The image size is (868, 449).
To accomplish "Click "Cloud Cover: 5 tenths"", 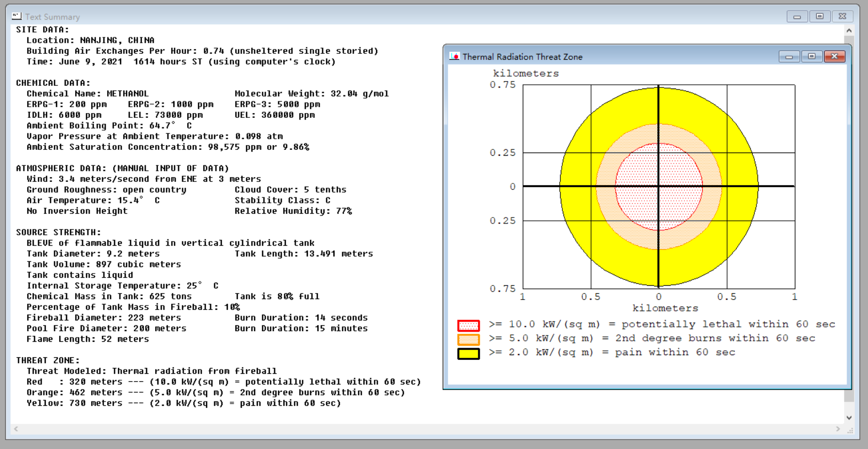I will tap(291, 190).
